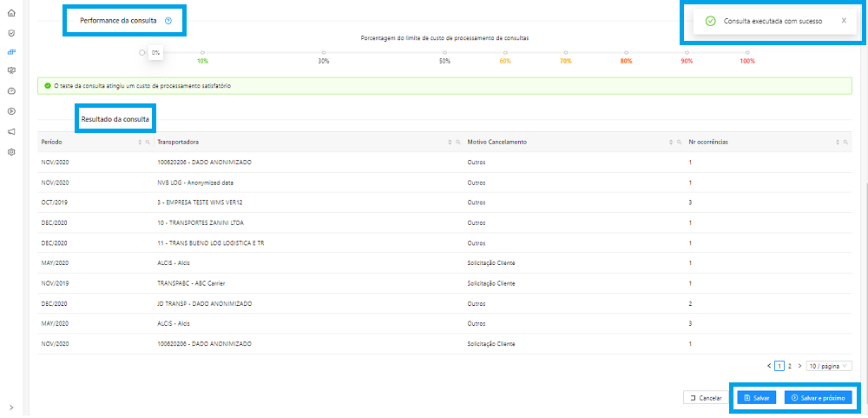Go to page 2 of results
The image size is (868, 418).
(790, 366)
